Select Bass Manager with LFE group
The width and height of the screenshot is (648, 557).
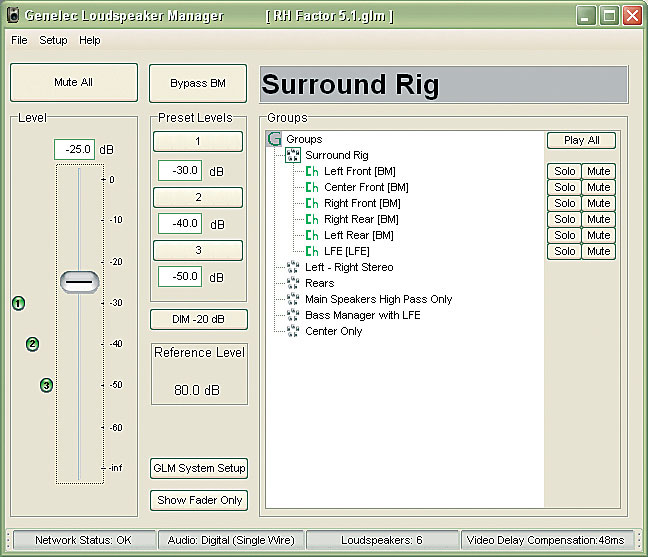click(x=362, y=315)
